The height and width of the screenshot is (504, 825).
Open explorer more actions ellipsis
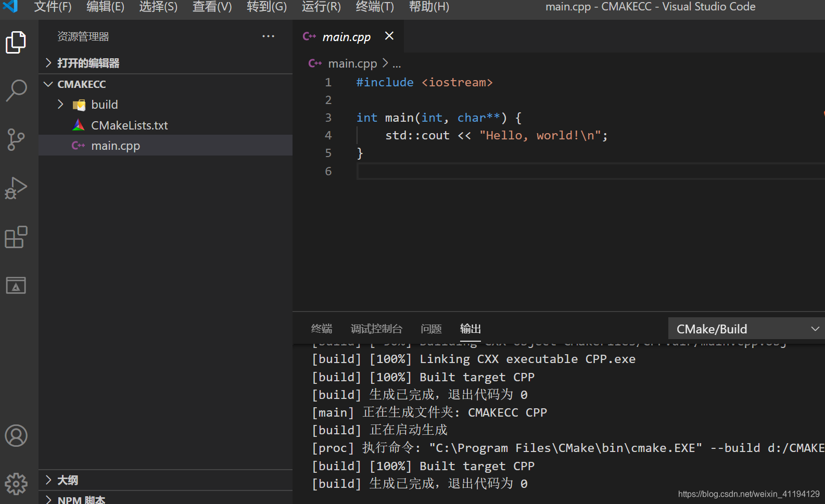click(268, 36)
